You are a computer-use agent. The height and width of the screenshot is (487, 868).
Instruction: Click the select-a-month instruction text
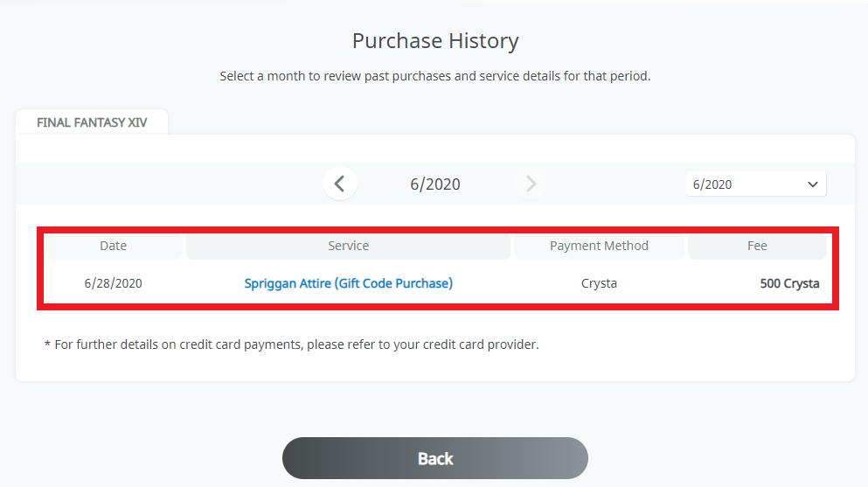[x=435, y=76]
